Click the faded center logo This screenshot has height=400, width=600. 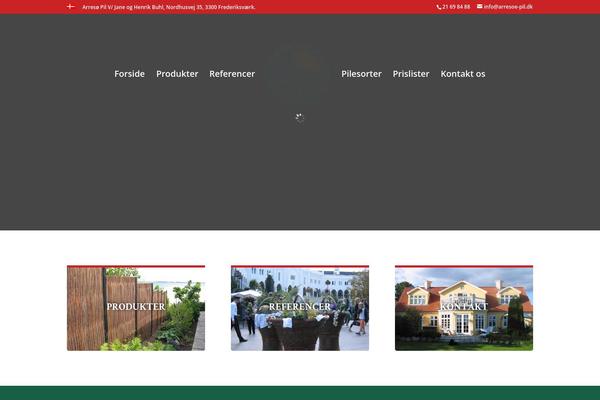[x=299, y=74]
